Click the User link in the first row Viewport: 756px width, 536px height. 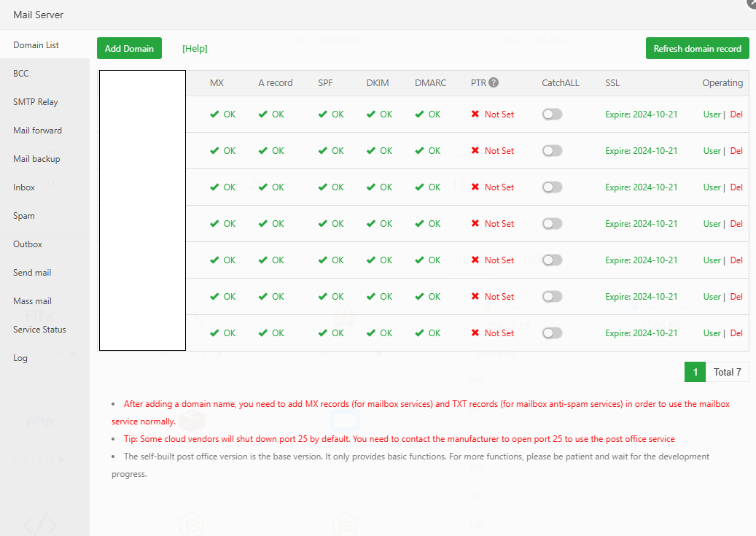pyautogui.click(x=712, y=114)
